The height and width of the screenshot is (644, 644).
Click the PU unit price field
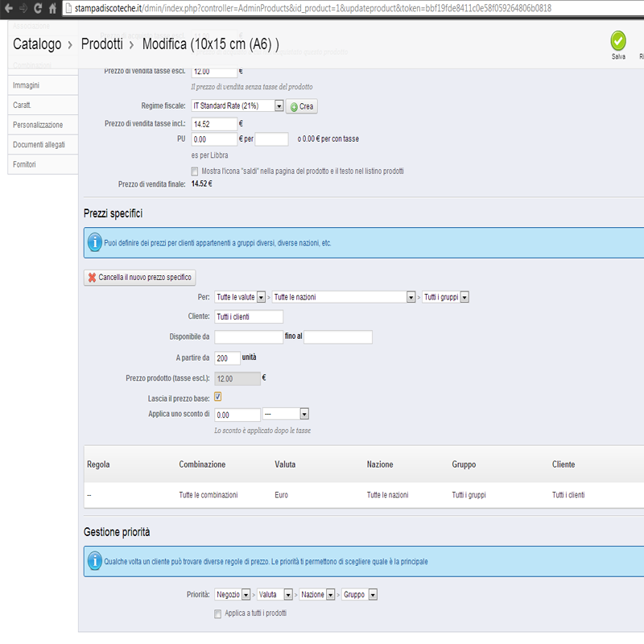coord(214,139)
